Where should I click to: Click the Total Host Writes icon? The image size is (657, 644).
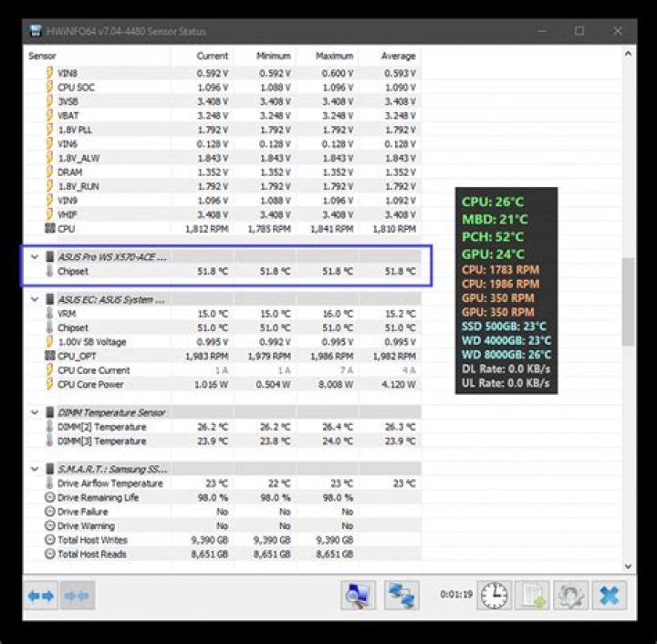point(50,540)
